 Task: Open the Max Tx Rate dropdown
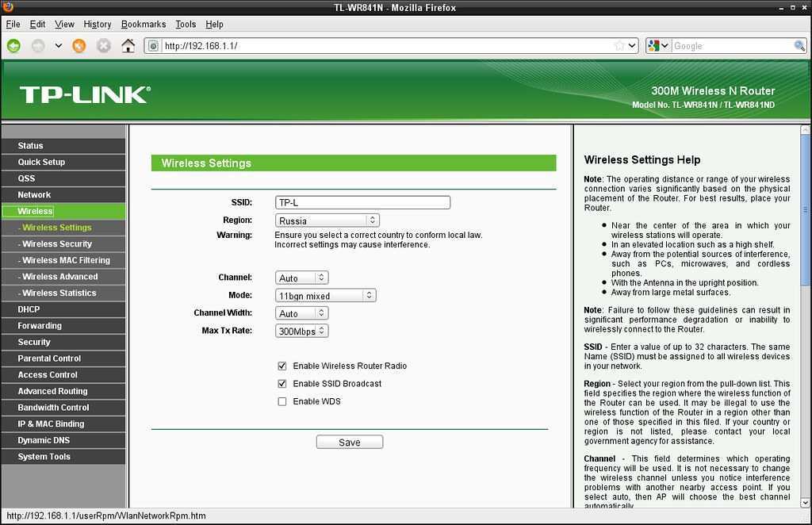tap(302, 331)
